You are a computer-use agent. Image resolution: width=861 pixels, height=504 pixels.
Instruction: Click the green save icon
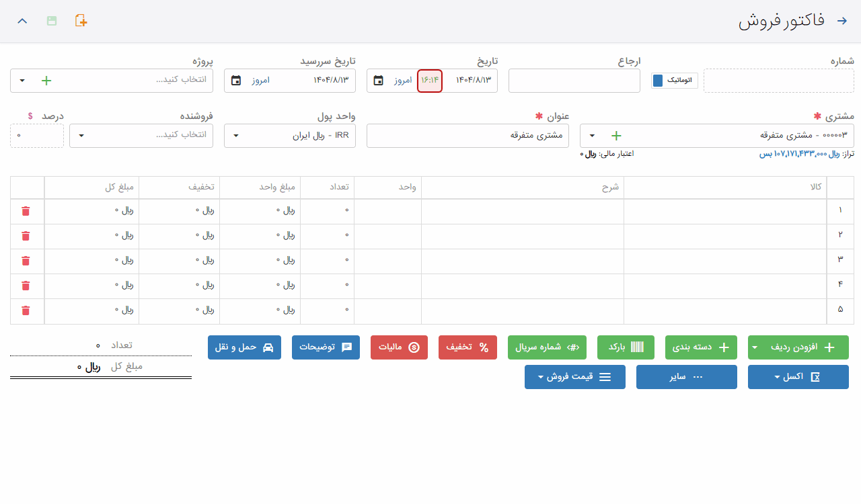point(52,21)
